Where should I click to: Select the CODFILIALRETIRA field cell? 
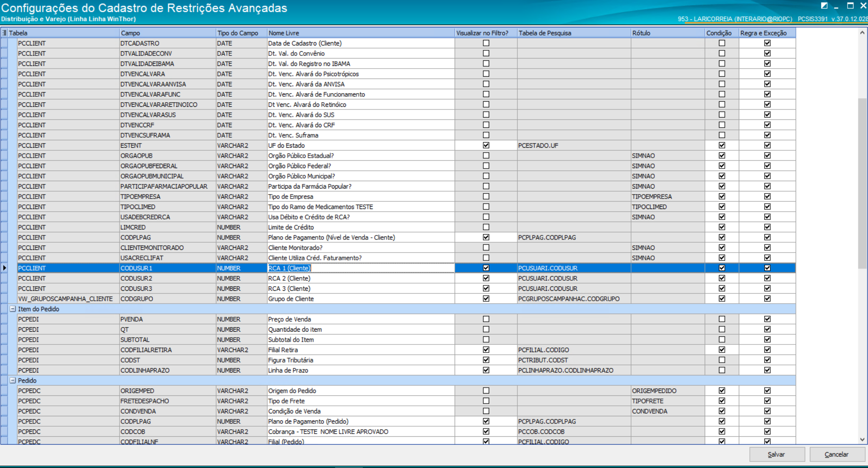click(x=168, y=350)
